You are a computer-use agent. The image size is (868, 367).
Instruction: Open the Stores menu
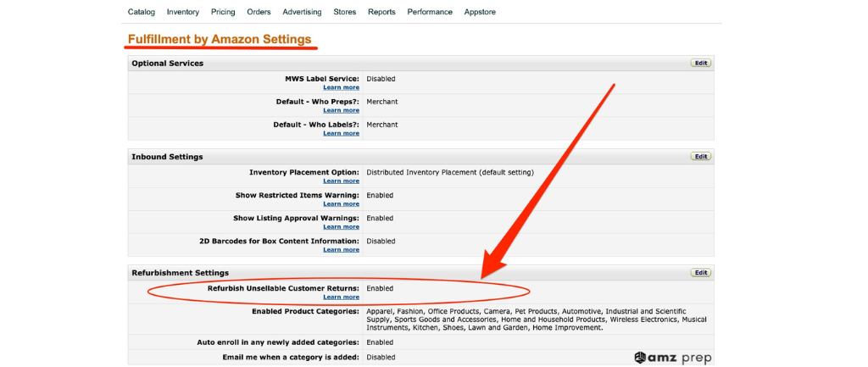[345, 12]
